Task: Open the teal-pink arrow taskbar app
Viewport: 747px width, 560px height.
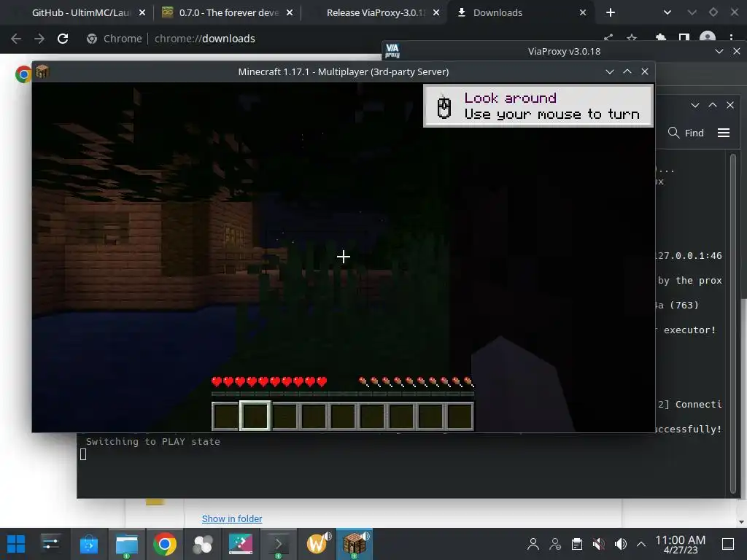Action: [241, 544]
